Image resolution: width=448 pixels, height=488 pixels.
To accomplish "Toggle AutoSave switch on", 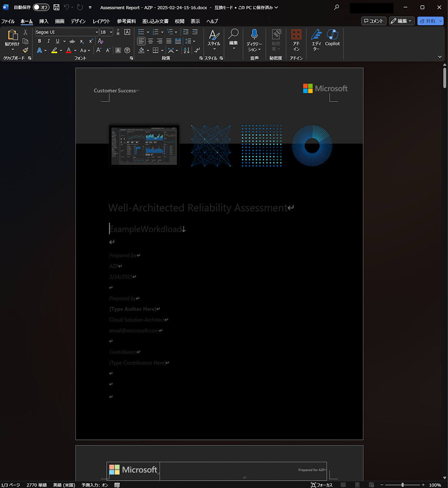I will tap(41, 7).
